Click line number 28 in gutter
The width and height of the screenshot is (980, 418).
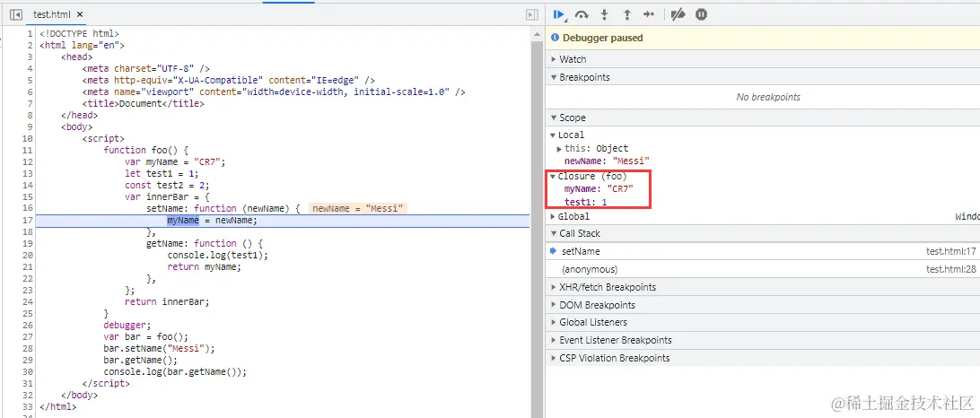pyautogui.click(x=27, y=349)
